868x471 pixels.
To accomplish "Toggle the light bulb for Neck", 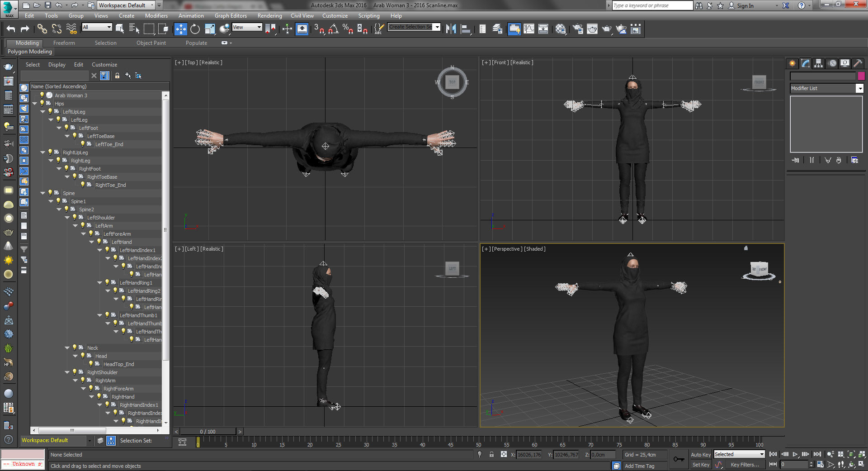I will tap(75, 347).
